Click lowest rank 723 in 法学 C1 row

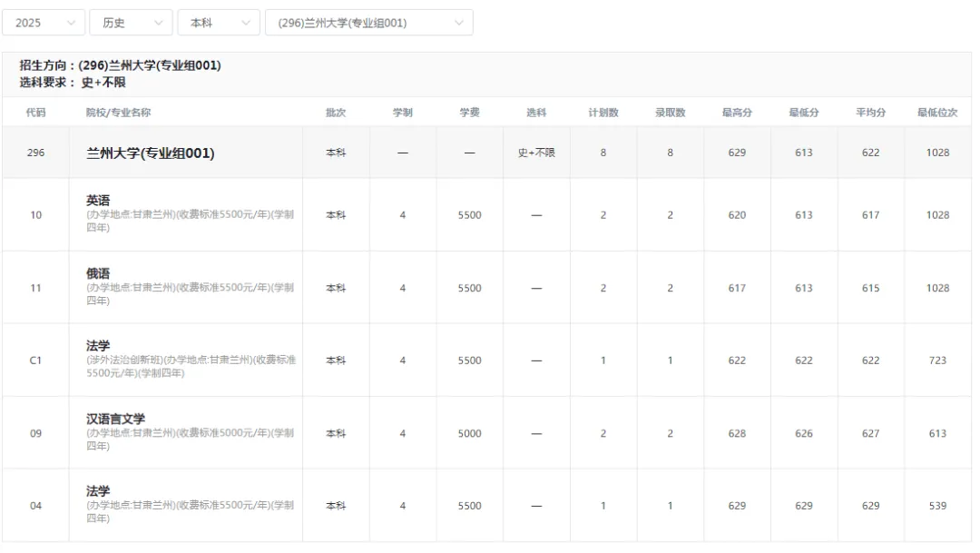click(937, 361)
